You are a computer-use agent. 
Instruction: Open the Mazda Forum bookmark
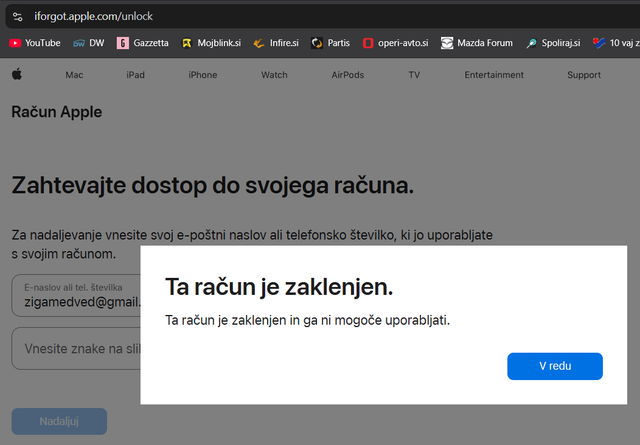pos(477,43)
